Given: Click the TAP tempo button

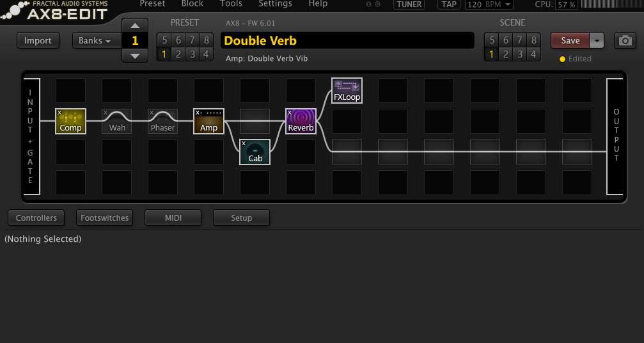Looking at the screenshot, I should coord(448,4).
